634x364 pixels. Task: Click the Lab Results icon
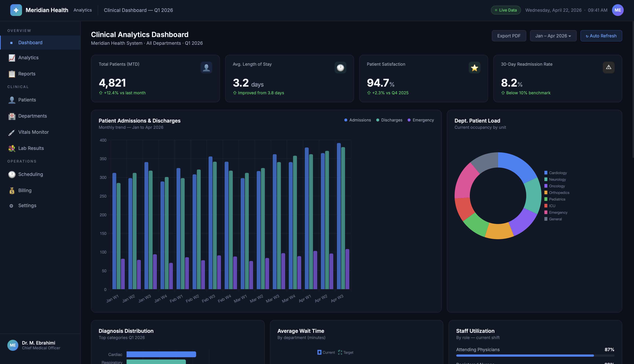click(12, 148)
